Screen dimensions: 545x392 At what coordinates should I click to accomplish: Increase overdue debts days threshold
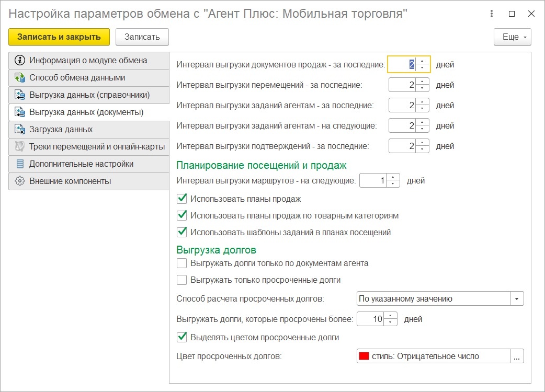pos(390,316)
